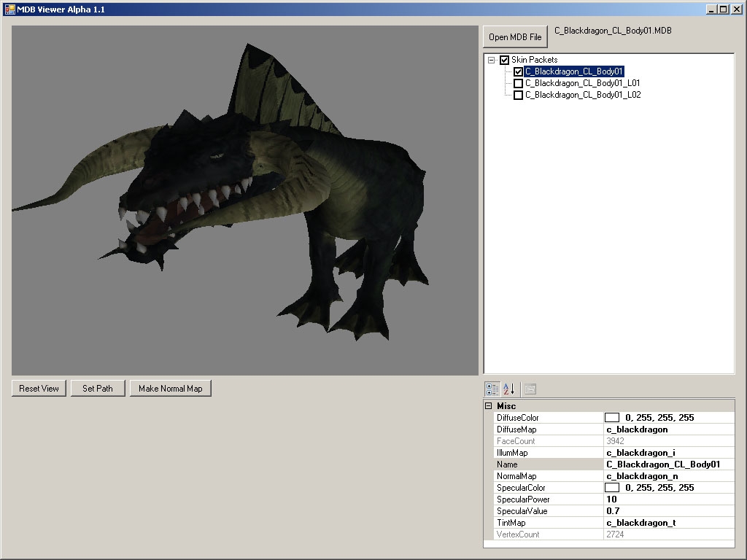
Task: Click the DiffuseColor color swatch
Action: [x=612, y=418]
